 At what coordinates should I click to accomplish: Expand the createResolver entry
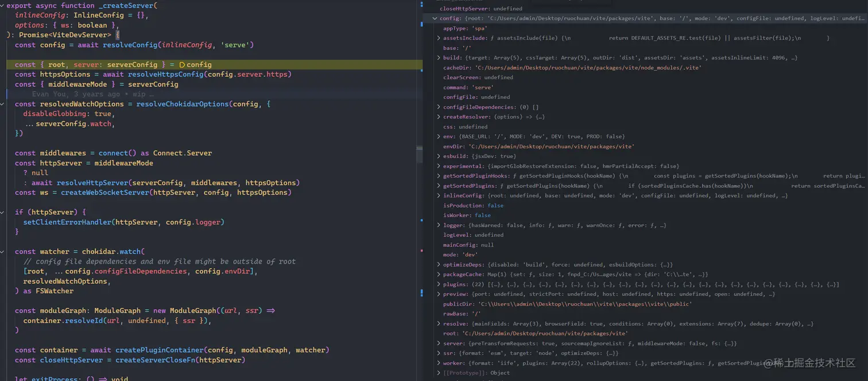[439, 117]
